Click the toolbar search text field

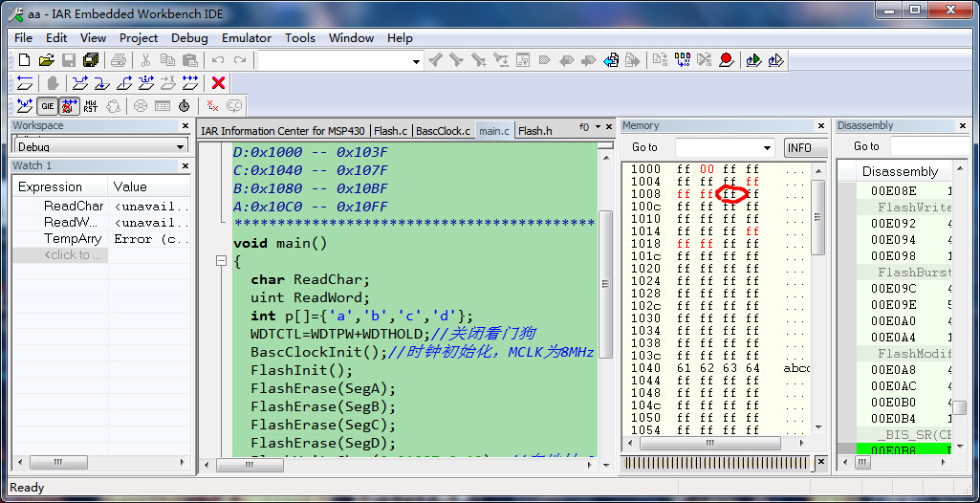coord(335,61)
